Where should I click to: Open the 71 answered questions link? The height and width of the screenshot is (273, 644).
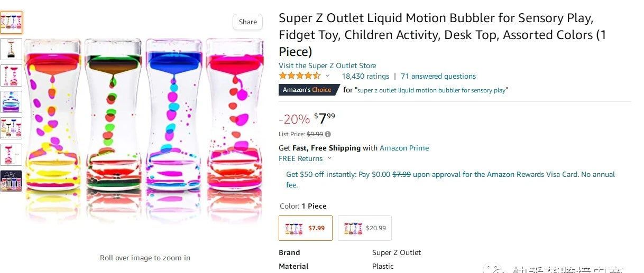click(x=438, y=76)
